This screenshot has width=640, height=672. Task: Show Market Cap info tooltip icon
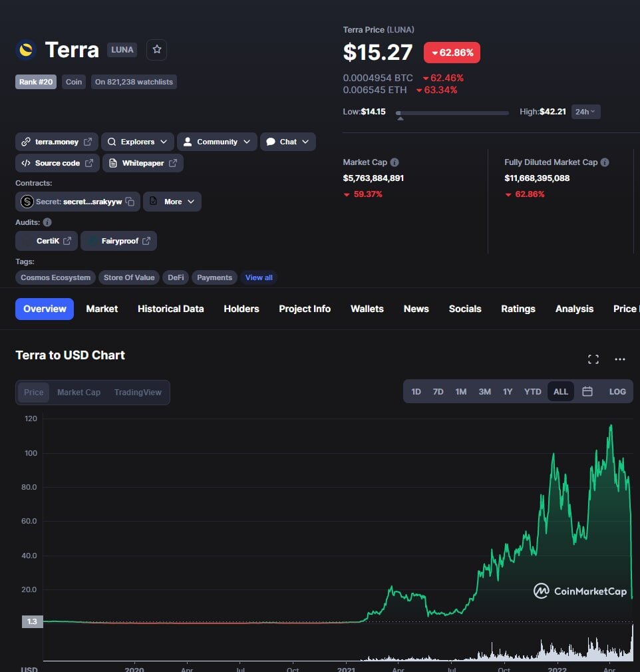tap(395, 162)
